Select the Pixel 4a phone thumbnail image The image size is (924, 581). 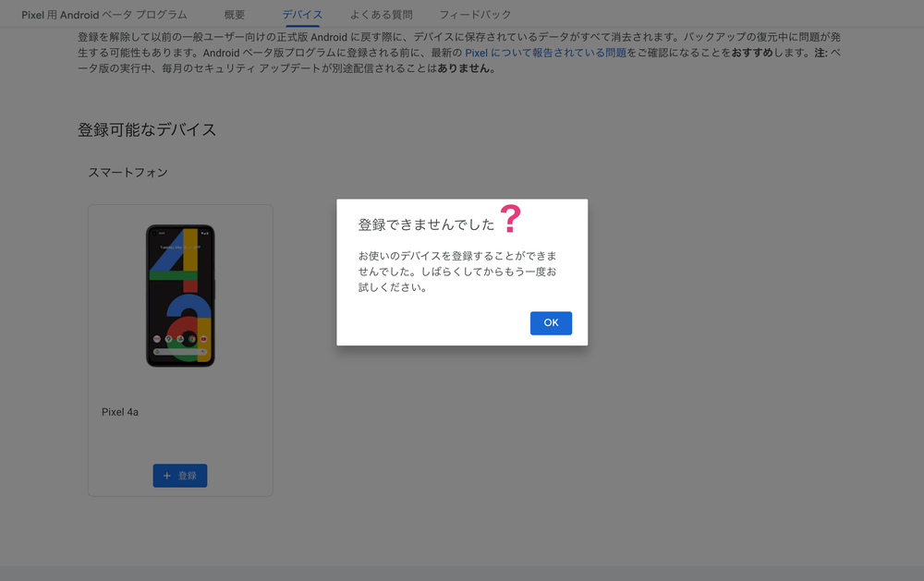pyautogui.click(x=179, y=297)
